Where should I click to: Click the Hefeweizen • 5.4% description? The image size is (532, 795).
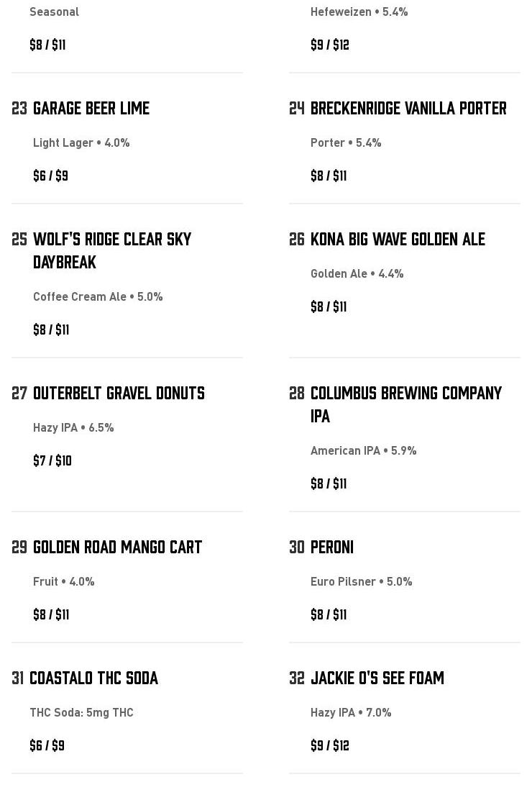[359, 12]
